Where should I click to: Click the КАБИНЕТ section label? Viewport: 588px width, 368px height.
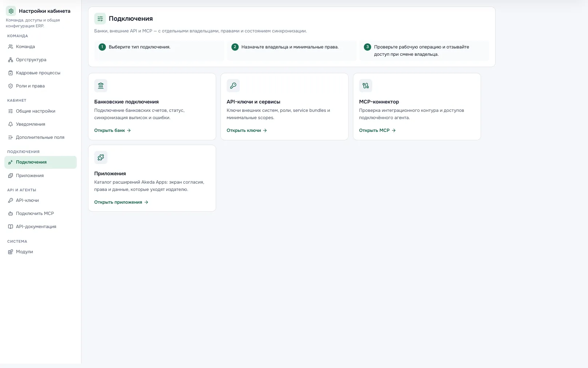coord(17,101)
